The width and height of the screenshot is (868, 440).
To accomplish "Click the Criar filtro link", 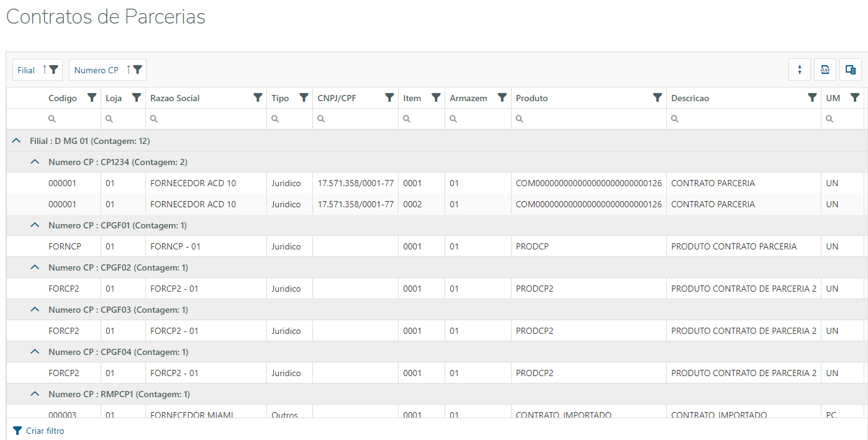I will pos(45,431).
